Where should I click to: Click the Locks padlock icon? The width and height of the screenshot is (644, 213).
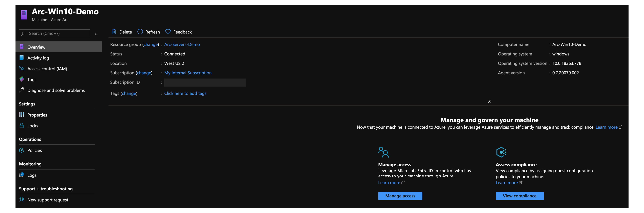(22, 126)
